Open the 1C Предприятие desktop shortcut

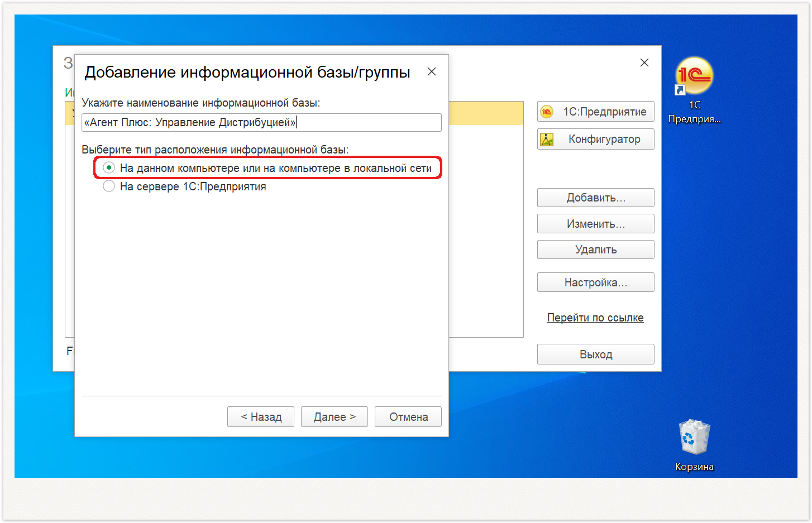click(x=694, y=90)
